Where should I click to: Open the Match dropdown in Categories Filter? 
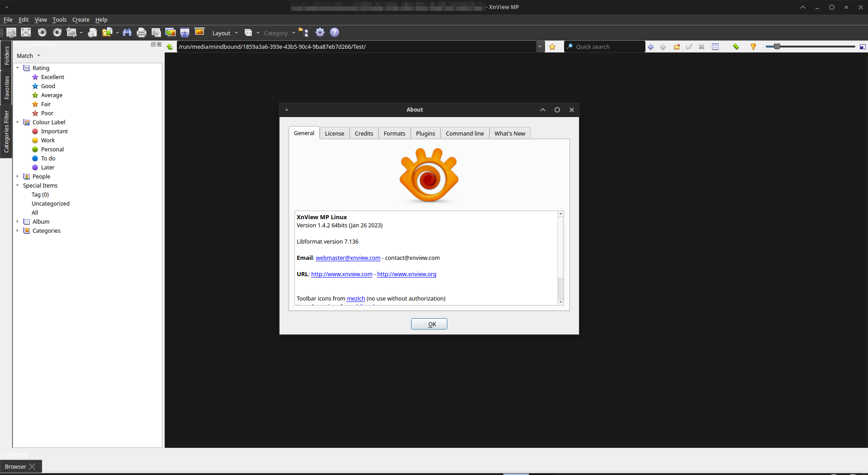pyautogui.click(x=28, y=56)
